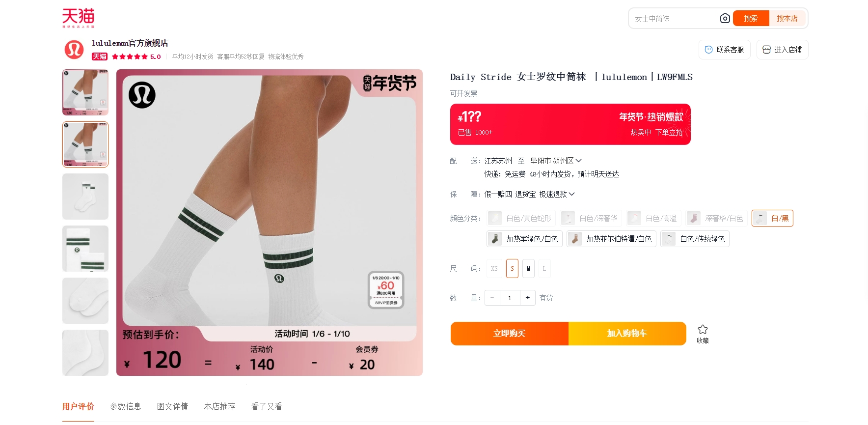Click the 收藏 star icon
The height and width of the screenshot is (425, 868).
703,330
